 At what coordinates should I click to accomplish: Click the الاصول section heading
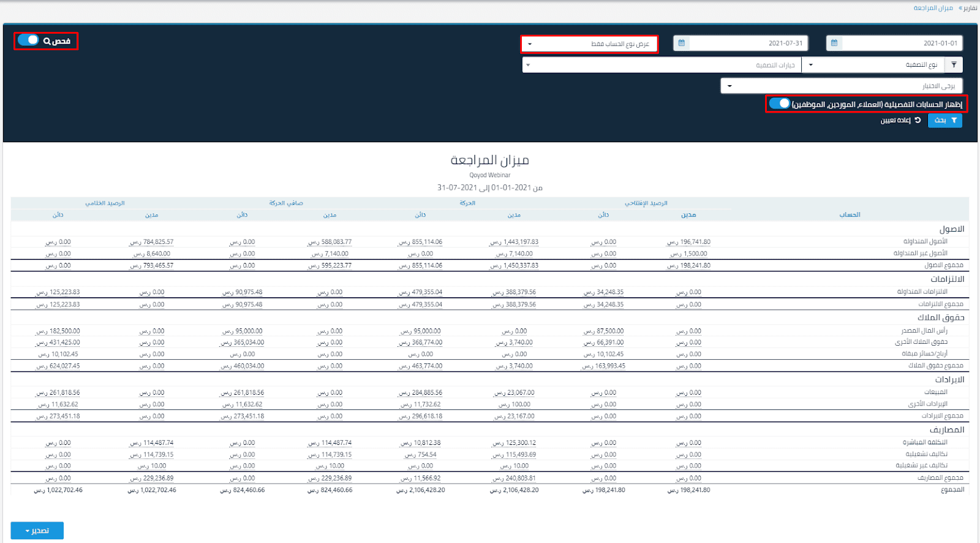952,229
